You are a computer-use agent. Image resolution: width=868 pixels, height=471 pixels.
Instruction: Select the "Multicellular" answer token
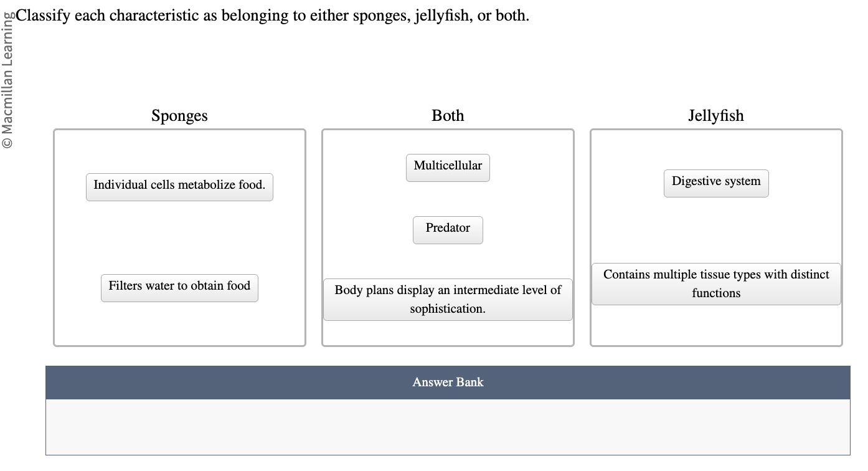(448, 166)
